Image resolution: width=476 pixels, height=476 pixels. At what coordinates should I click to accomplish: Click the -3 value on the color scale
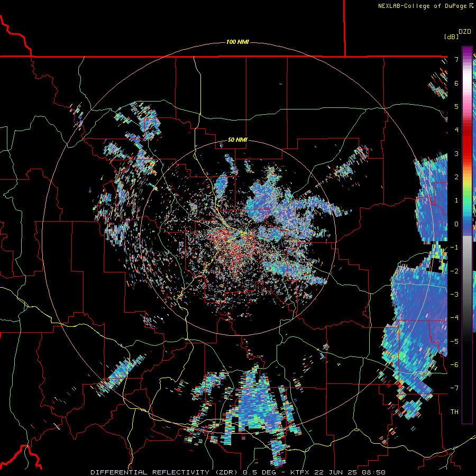tap(454, 294)
